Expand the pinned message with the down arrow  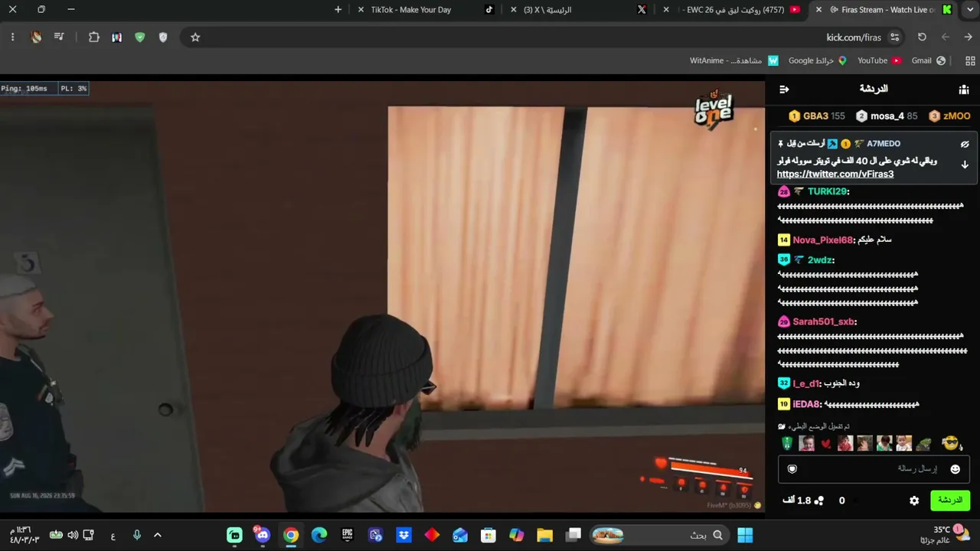tap(965, 165)
